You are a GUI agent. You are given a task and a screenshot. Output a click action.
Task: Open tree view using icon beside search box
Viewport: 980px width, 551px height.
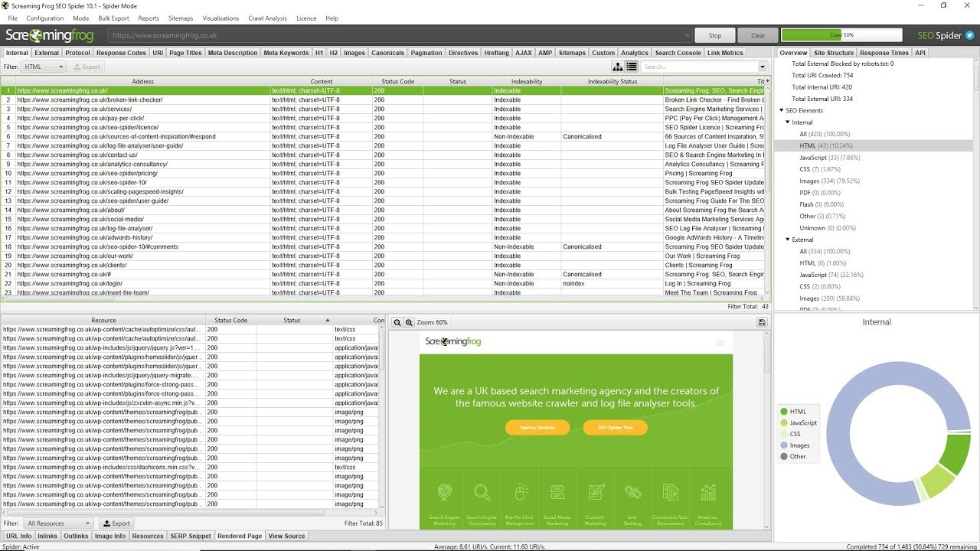point(619,66)
